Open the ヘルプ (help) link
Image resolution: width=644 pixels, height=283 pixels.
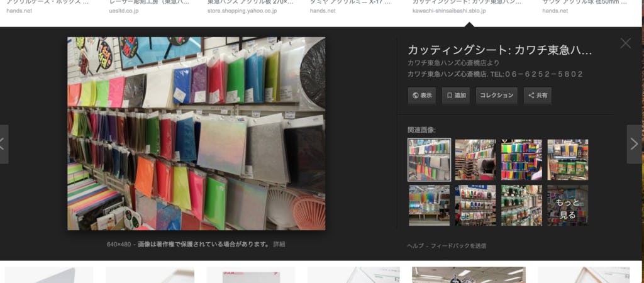pos(415,246)
